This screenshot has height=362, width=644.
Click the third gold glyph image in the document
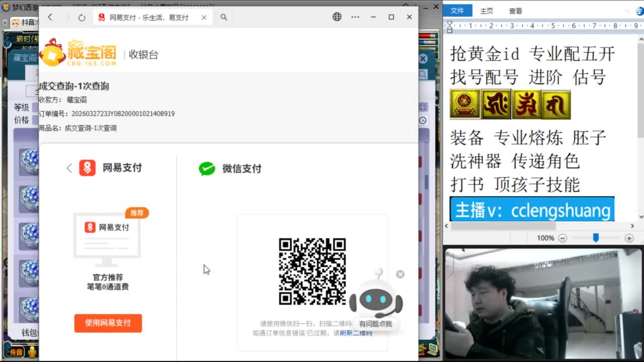coord(526,105)
